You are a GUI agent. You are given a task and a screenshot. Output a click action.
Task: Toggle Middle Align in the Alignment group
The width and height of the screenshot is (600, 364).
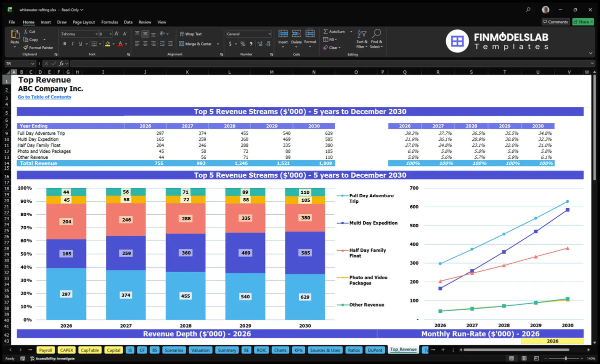145,34
